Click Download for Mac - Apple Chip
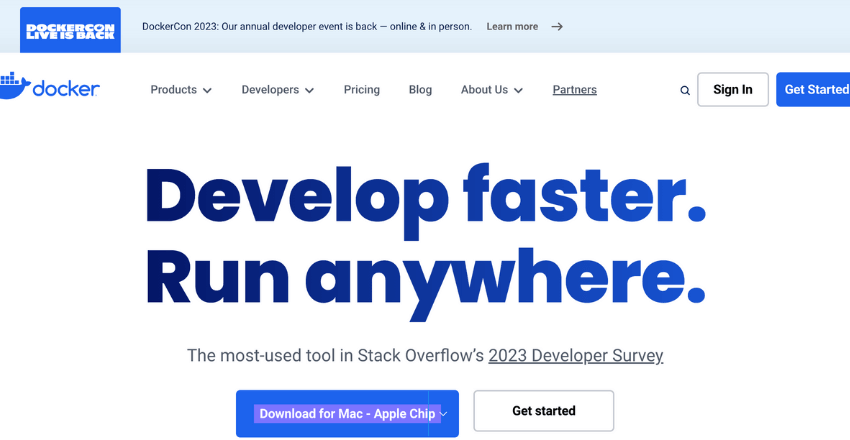Viewport: 850px width, 440px height. 347,414
